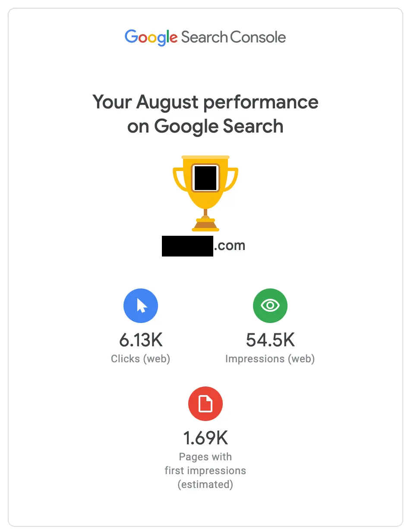The image size is (411, 532).
Task: Click the .com domain suffix text
Action: [x=230, y=246]
